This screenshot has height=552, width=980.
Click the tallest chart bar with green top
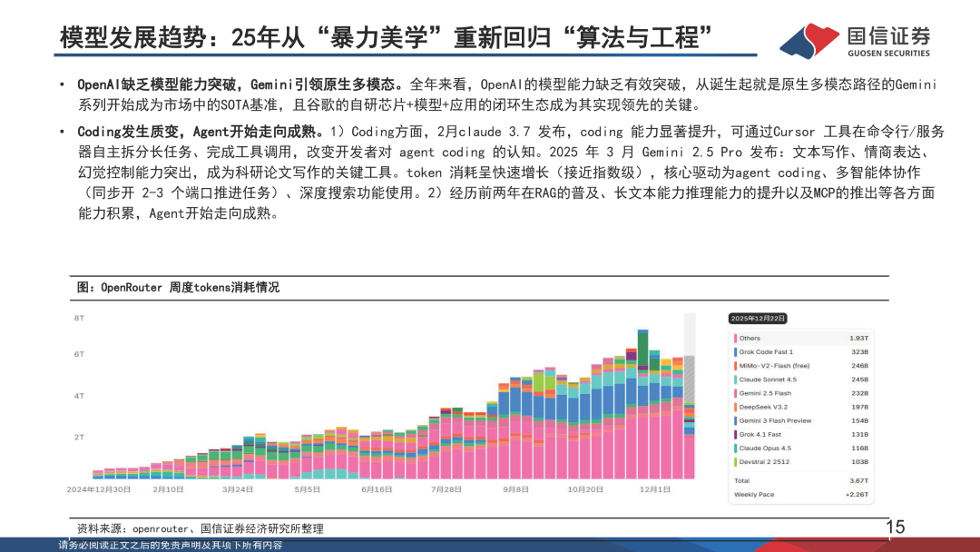[642, 404]
